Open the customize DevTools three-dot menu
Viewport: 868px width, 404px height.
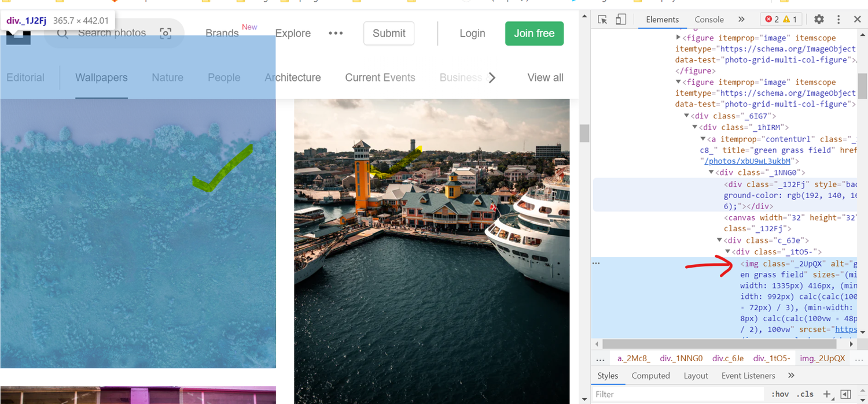click(x=838, y=19)
